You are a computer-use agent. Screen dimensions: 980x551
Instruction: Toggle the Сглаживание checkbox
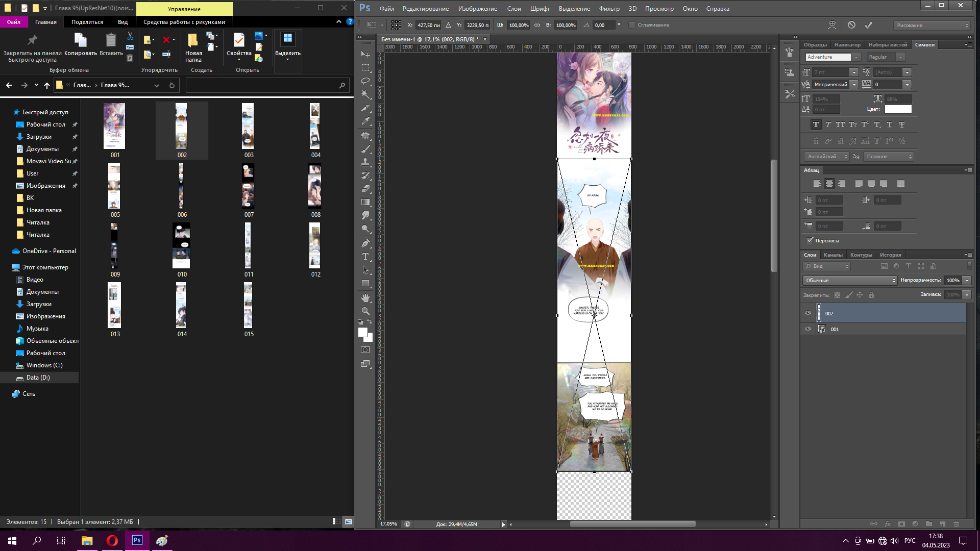coord(632,25)
